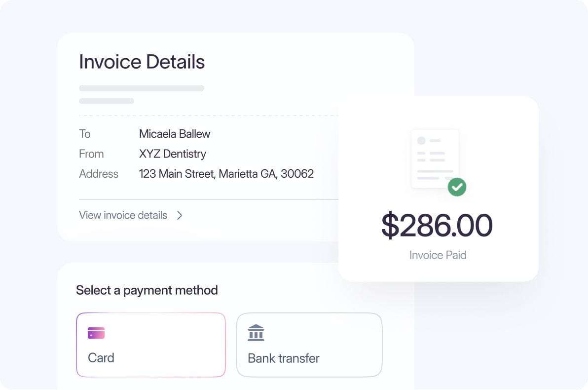Select the Card payment method option
588x390 pixels.
(150, 344)
